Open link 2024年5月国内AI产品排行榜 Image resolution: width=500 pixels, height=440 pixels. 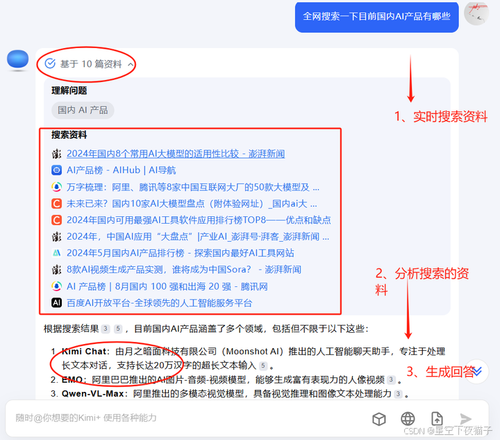pos(180,253)
